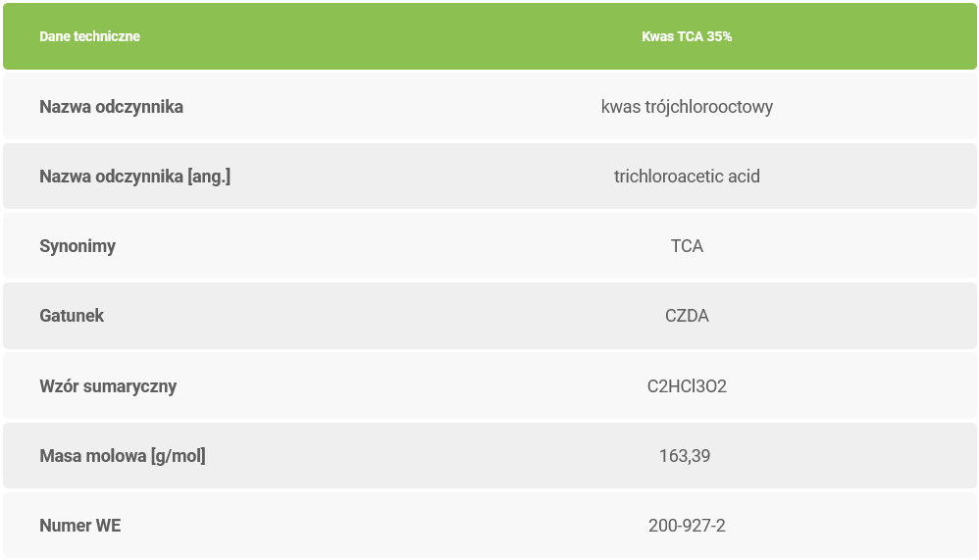Click the 'TCA' synonym value
The image size is (979, 560).
tap(687, 246)
